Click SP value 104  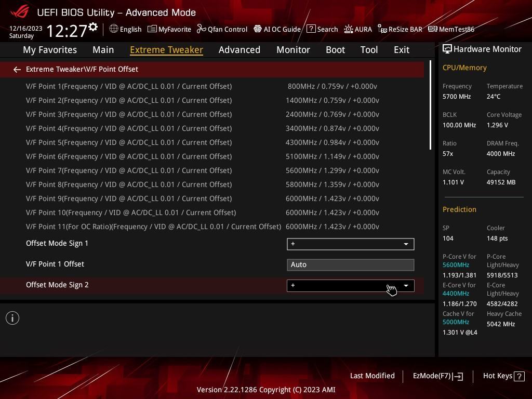448,238
